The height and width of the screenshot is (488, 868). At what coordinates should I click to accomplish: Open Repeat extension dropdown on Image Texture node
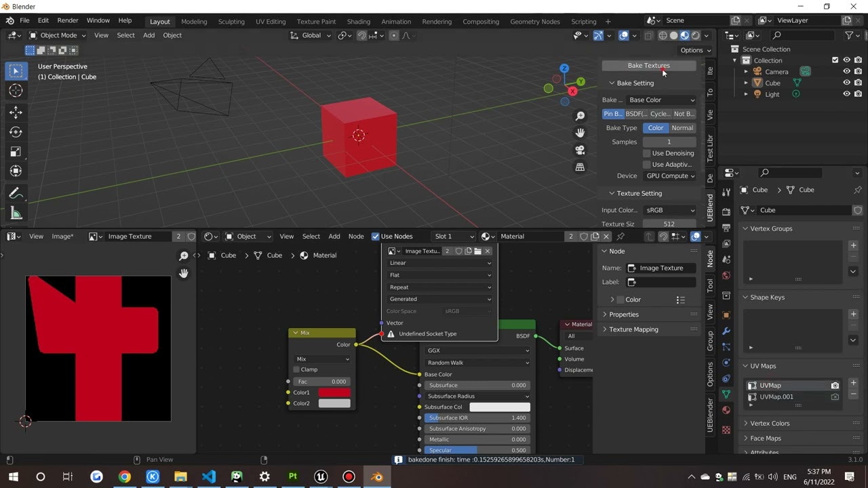pos(439,287)
